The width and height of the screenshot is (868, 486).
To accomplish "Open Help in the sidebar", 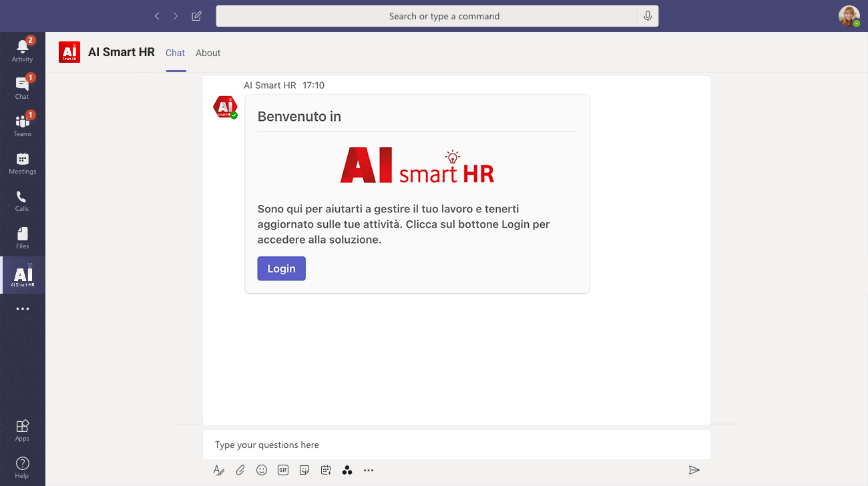I will (22, 467).
